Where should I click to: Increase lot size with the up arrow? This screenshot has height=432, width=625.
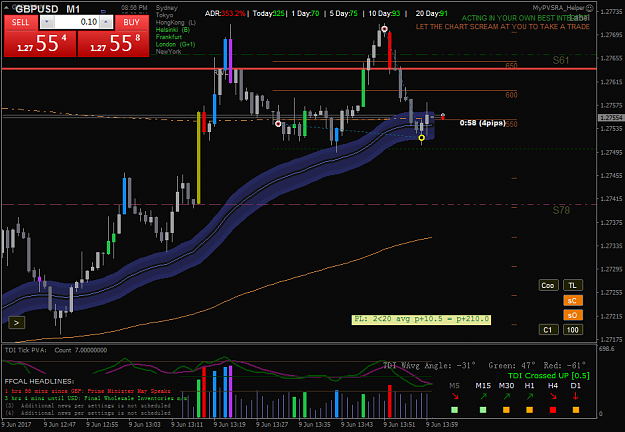point(106,22)
